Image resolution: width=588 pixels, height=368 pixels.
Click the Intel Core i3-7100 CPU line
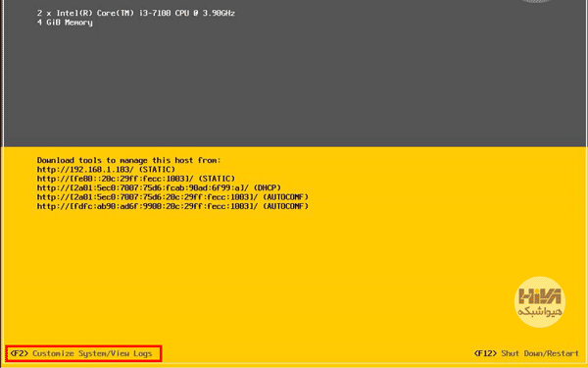(136, 13)
